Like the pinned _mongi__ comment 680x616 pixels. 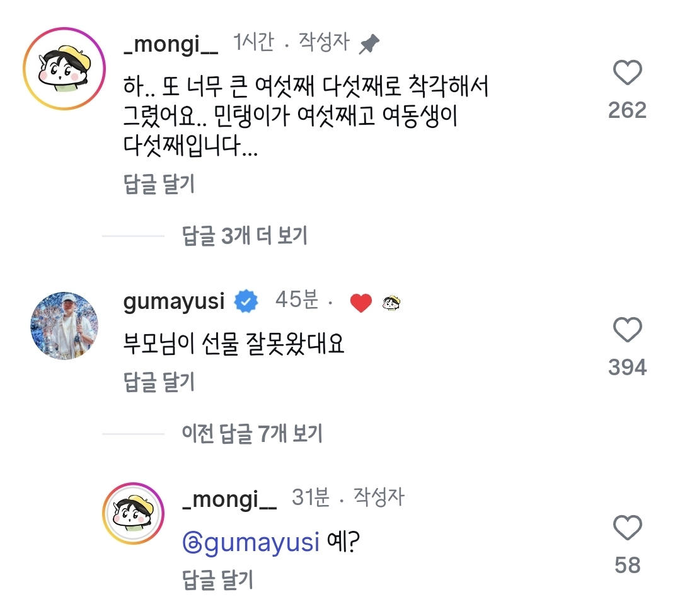[x=627, y=73]
